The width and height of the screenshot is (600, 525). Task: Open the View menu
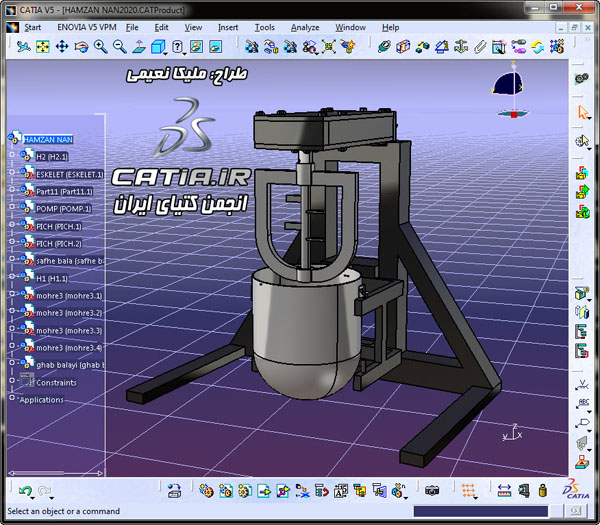tap(193, 28)
